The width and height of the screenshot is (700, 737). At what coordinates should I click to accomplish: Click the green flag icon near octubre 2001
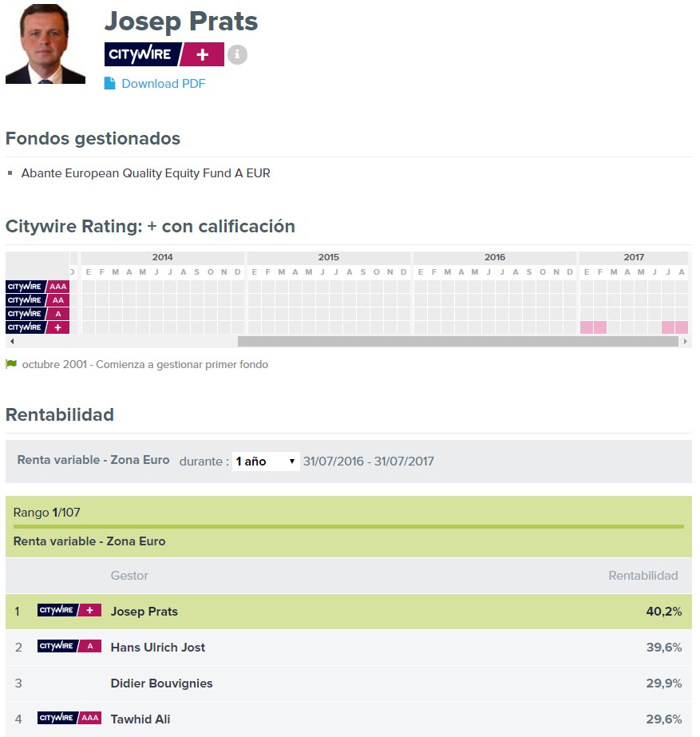pos(11,364)
